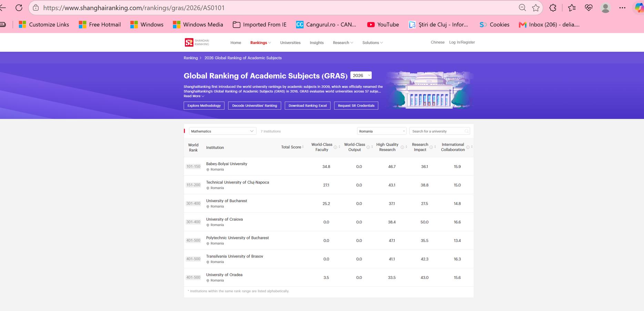Open the YouTube bookmark
This screenshot has height=311, width=644.
pos(383,24)
